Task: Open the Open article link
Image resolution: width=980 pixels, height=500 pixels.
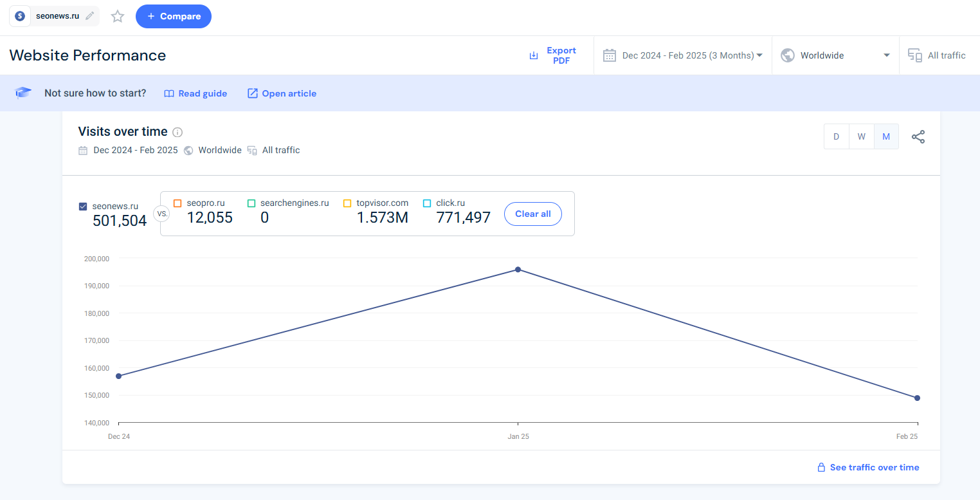Action: [282, 93]
